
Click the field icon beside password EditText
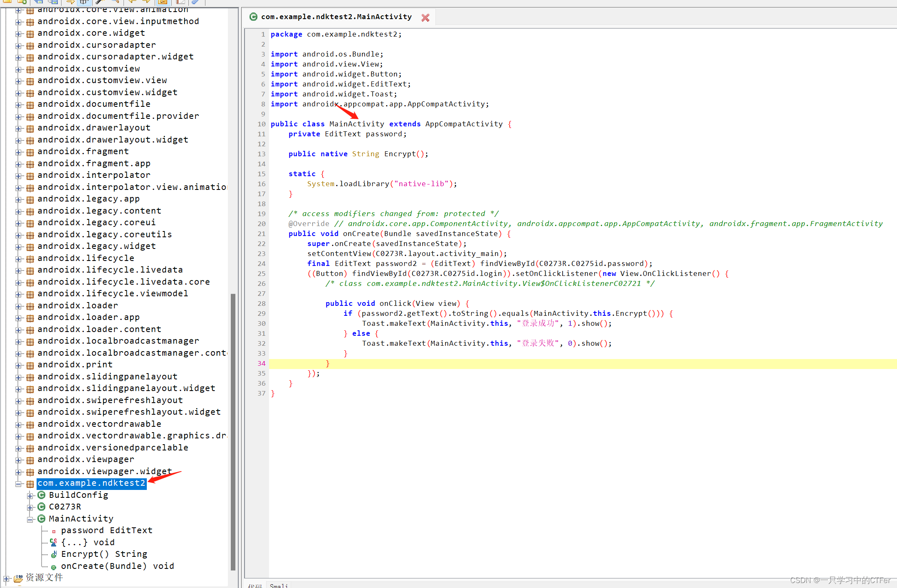[x=54, y=531]
